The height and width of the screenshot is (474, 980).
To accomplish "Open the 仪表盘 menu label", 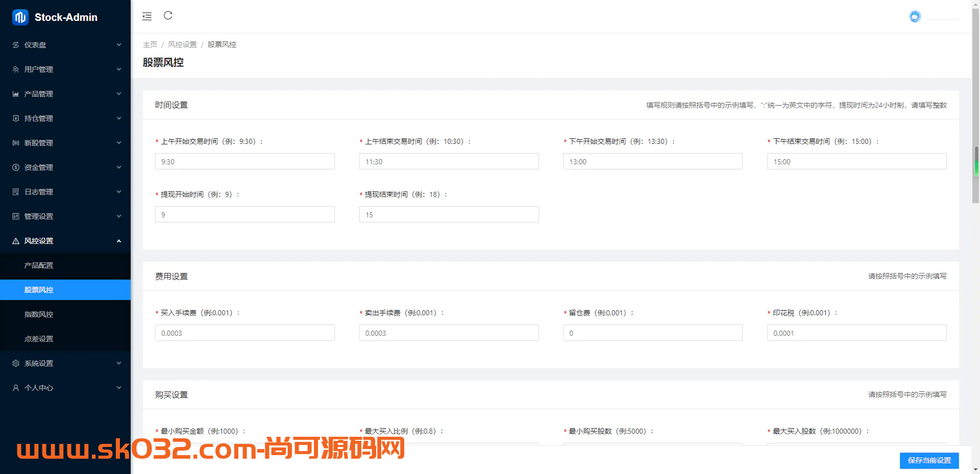I will coord(35,45).
